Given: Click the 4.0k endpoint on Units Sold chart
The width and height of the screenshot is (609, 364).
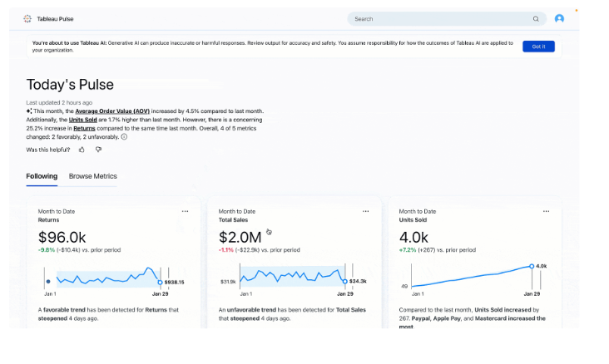Looking at the screenshot, I should [531, 267].
